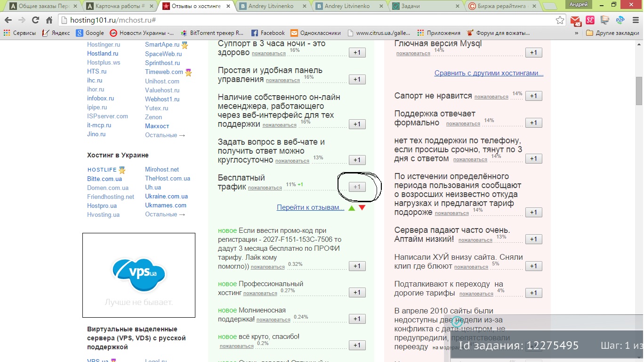Screen dimensions: 644x362
Task: Open the Сравнить с другими хостингами... link
Action: tap(489, 73)
